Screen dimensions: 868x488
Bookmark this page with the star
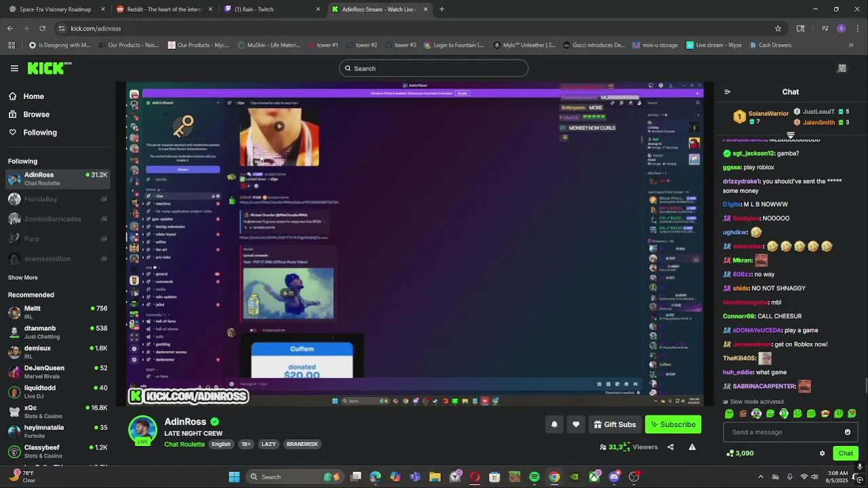[x=778, y=28]
